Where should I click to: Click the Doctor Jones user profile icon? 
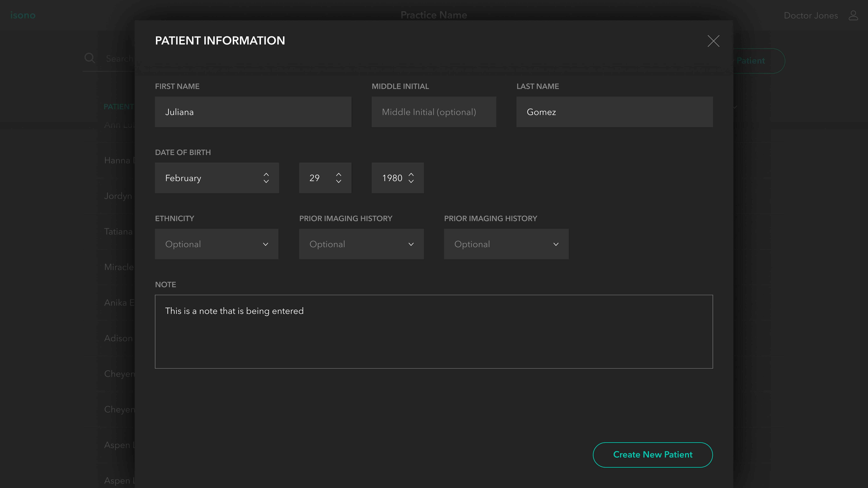(x=853, y=16)
